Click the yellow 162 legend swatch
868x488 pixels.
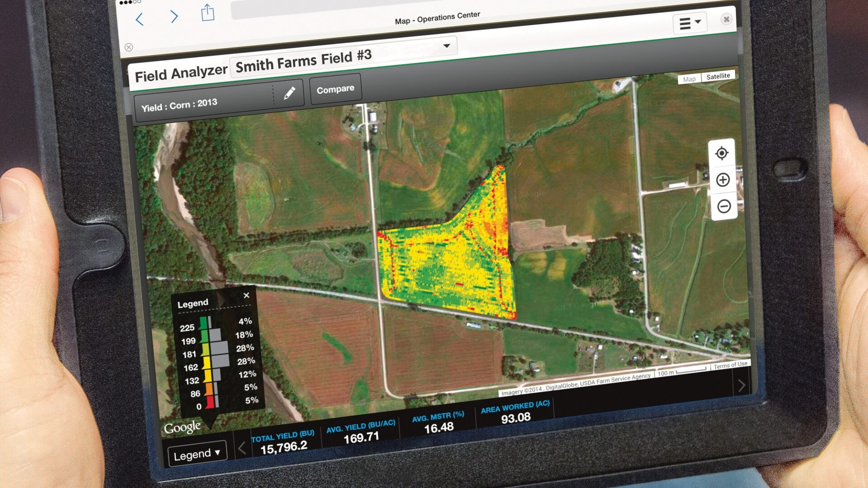(x=206, y=362)
